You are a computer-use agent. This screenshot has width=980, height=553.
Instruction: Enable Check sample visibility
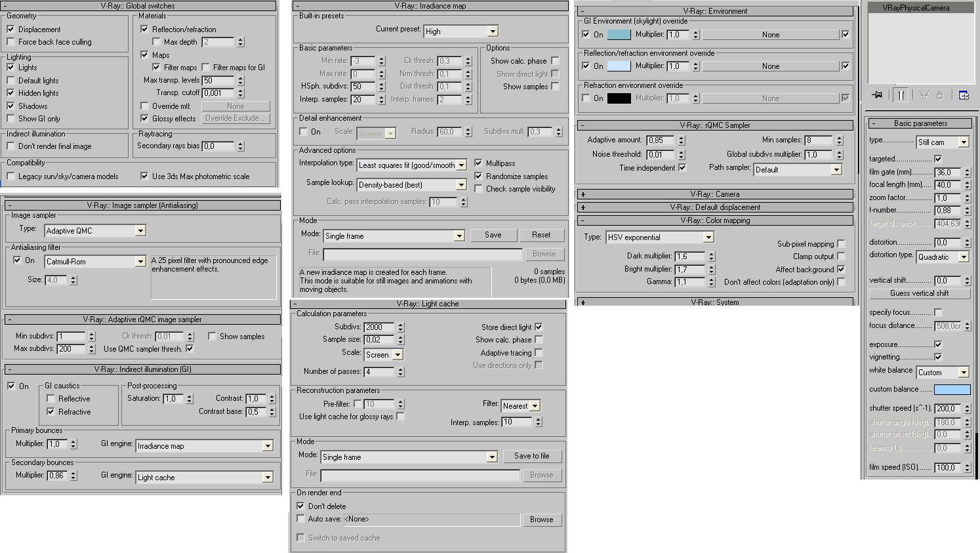pyautogui.click(x=478, y=189)
